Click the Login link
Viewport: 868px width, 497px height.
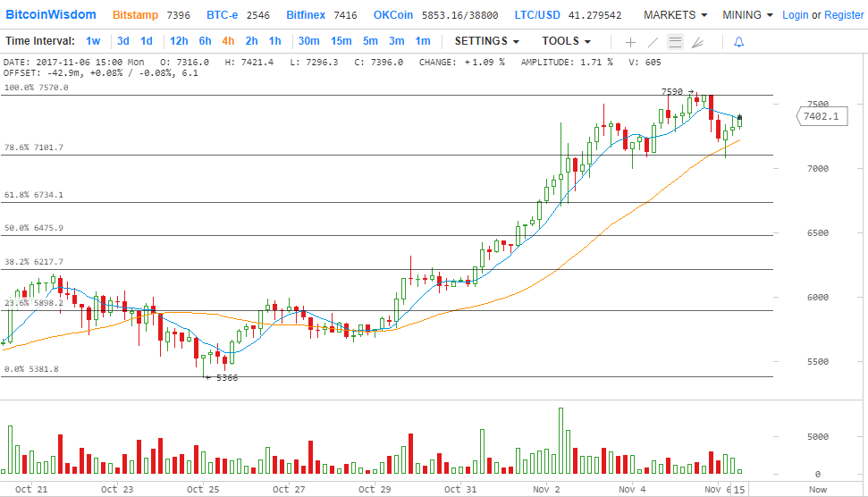click(795, 15)
